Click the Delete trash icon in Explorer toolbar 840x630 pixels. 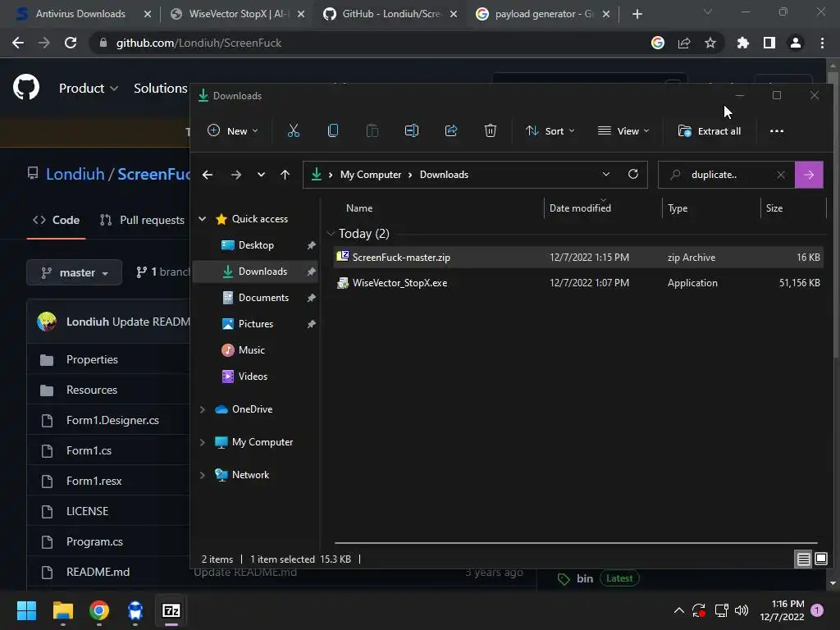click(x=491, y=130)
